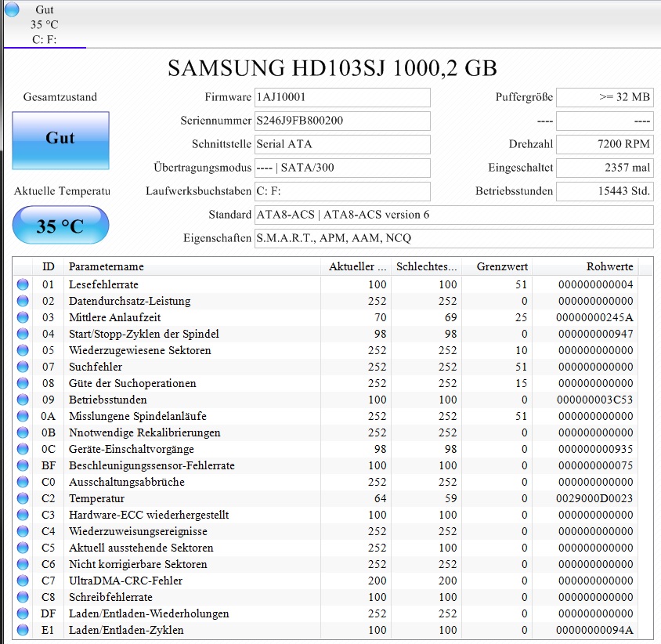Click the Übertragungsmodus field SATA/300

click(x=342, y=168)
